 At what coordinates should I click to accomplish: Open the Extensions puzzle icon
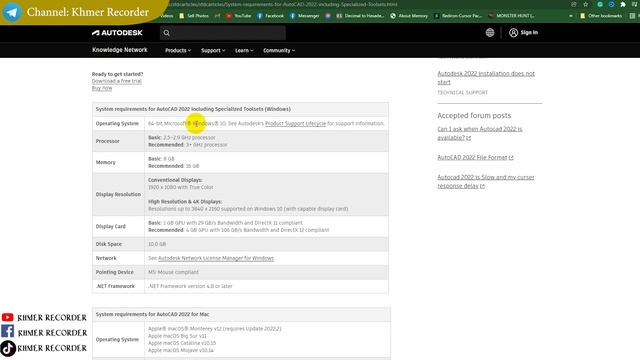click(x=623, y=4)
